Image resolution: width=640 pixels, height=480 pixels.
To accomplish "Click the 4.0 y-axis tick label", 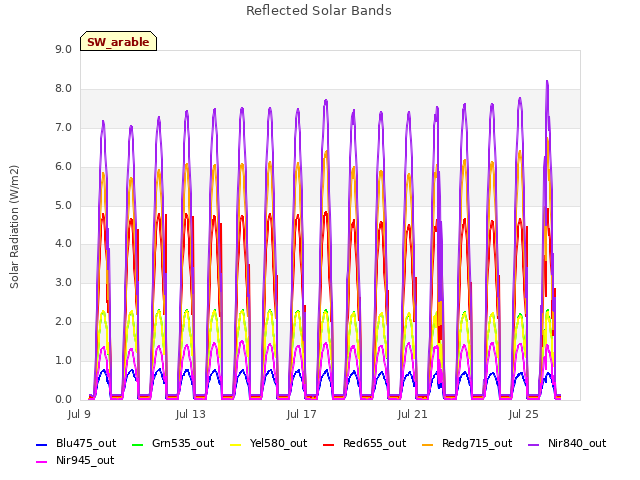I will tap(63, 244).
